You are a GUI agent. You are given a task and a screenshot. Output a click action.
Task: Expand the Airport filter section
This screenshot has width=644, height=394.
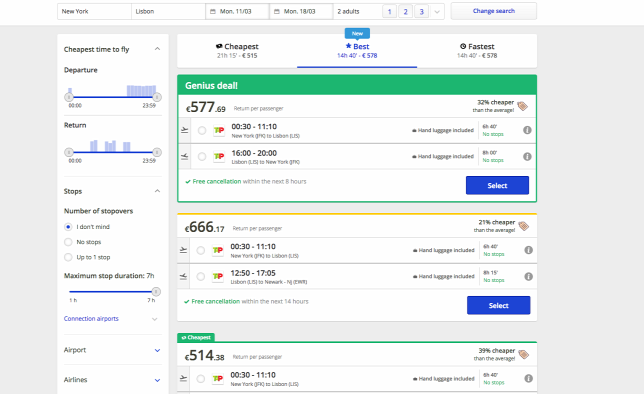[x=157, y=350]
